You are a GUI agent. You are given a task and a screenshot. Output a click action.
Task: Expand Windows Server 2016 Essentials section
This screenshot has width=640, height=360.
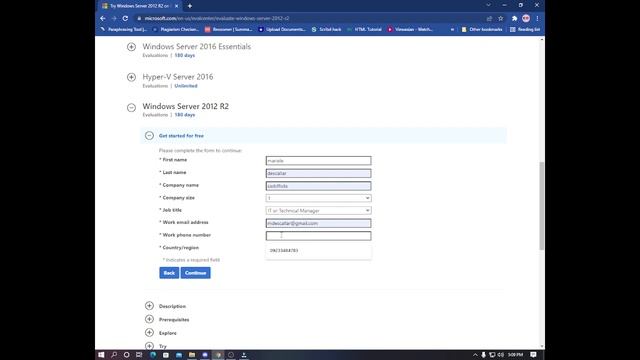[131, 47]
